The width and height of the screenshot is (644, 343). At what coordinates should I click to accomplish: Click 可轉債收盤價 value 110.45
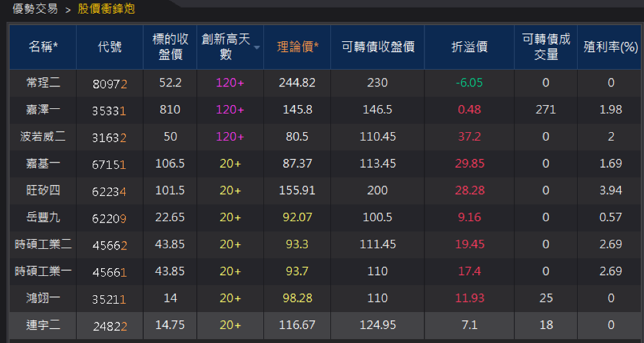pyautogui.click(x=378, y=137)
